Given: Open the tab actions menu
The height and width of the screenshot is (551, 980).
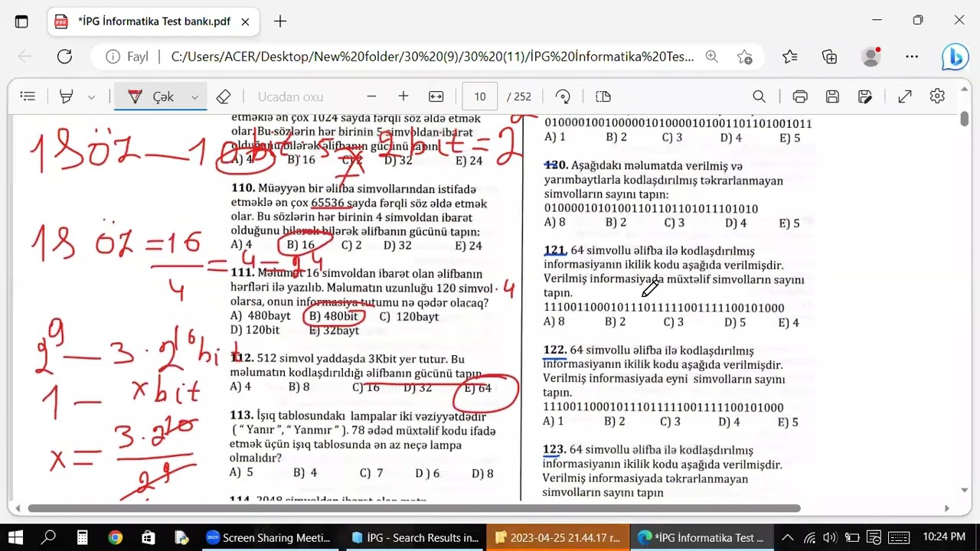Looking at the screenshot, I should pos(21,21).
